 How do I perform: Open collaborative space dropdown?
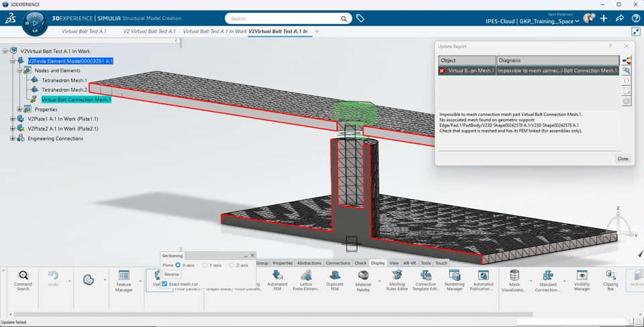577,21
